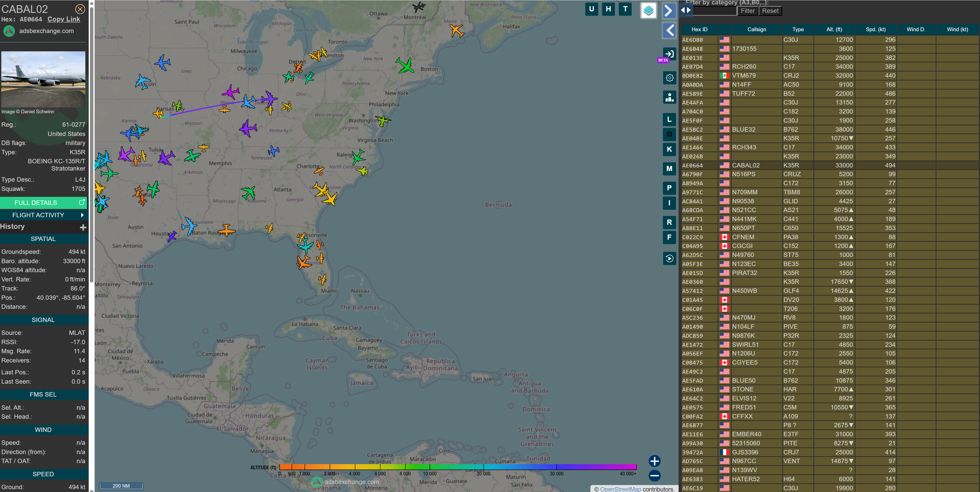
Task: Expand the History section plus
Action: [x=83, y=227]
